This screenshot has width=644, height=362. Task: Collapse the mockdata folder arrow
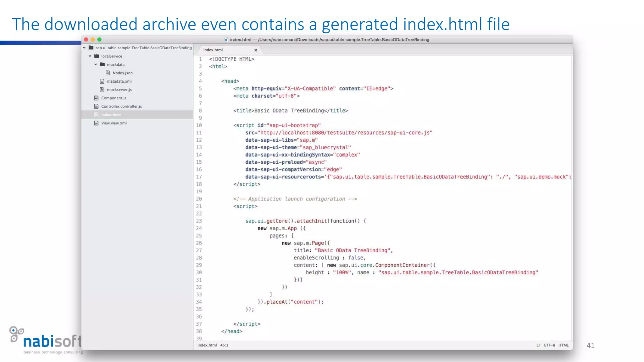[96, 64]
